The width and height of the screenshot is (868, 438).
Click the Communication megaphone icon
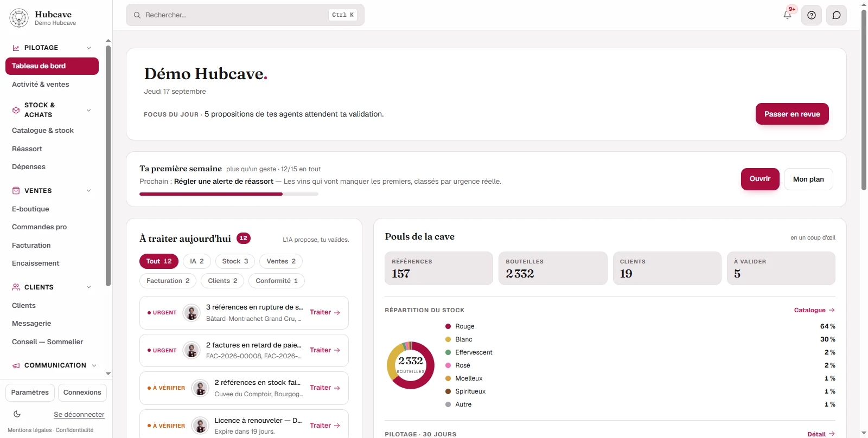16,365
